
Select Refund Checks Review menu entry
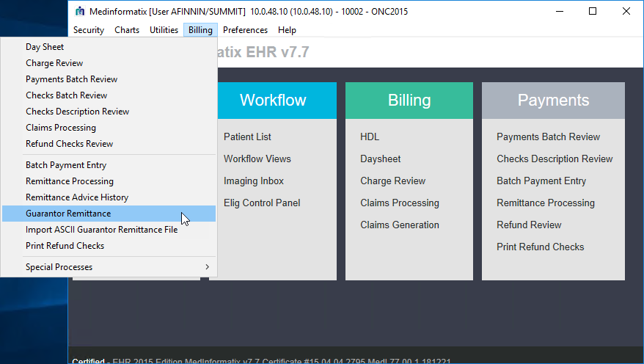click(x=109, y=144)
